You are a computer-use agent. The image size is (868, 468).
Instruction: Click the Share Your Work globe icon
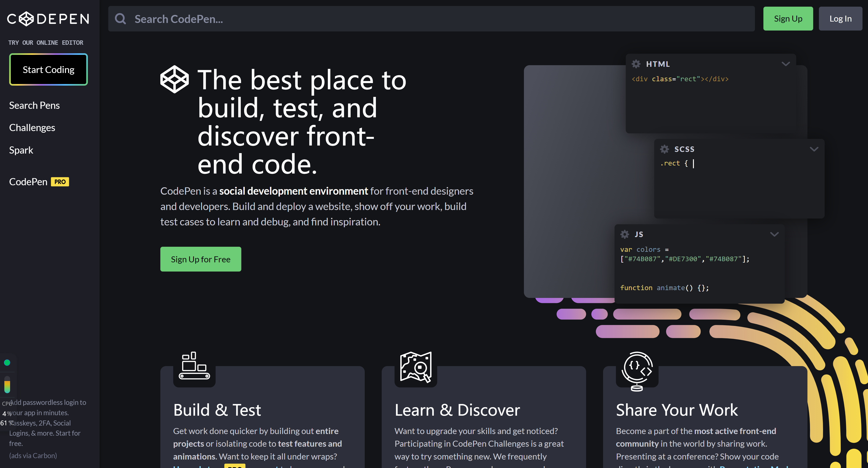tap(637, 370)
